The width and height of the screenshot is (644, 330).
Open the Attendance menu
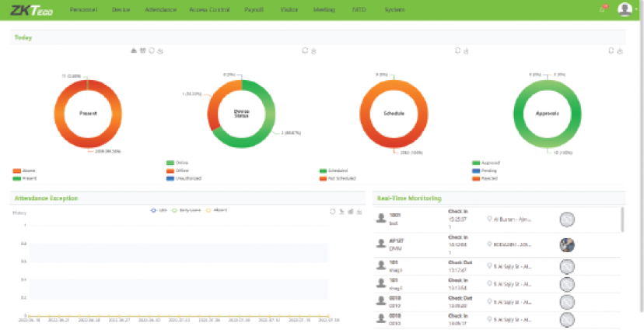(160, 10)
